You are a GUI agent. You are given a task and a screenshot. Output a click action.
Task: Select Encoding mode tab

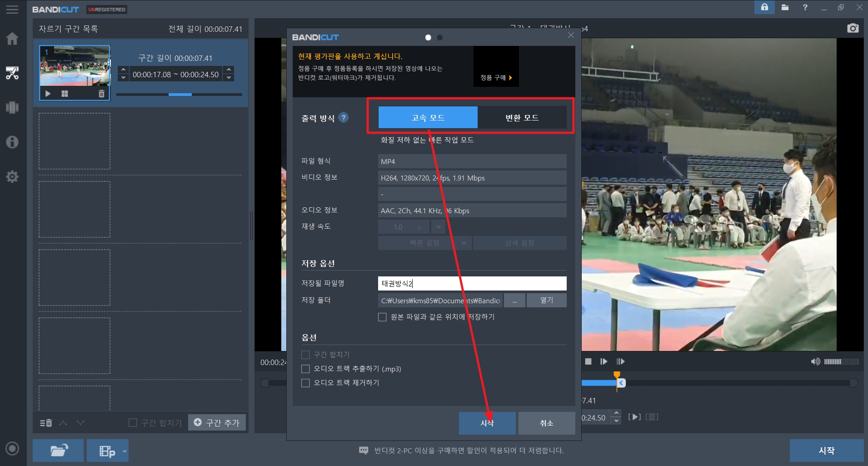pyautogui.click(x=522, y=118)
